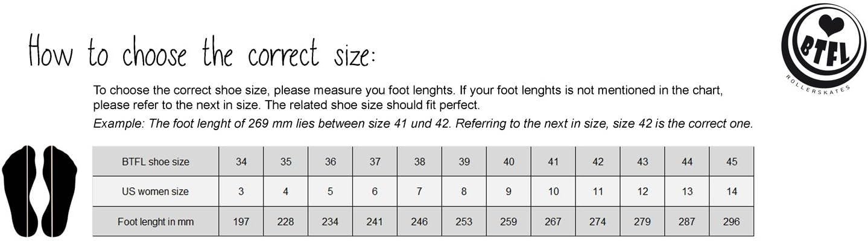Click the 197 mm foot length cell
Viewport: 868px width, 241px height.
click(241, 222)
